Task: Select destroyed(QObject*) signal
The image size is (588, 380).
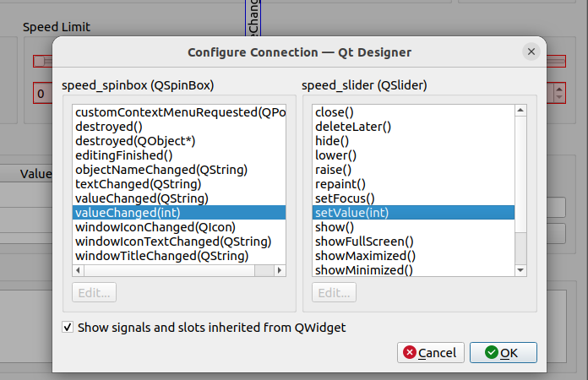Action: pos(179,141)
